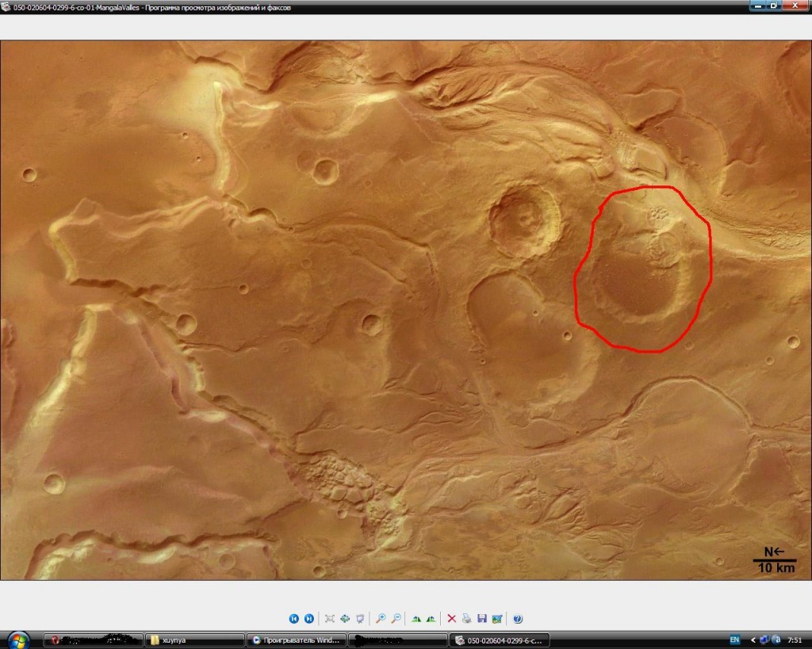Open the Windows Start menu
The height and width of the screenshot is (649, 812).
point(17,639)
